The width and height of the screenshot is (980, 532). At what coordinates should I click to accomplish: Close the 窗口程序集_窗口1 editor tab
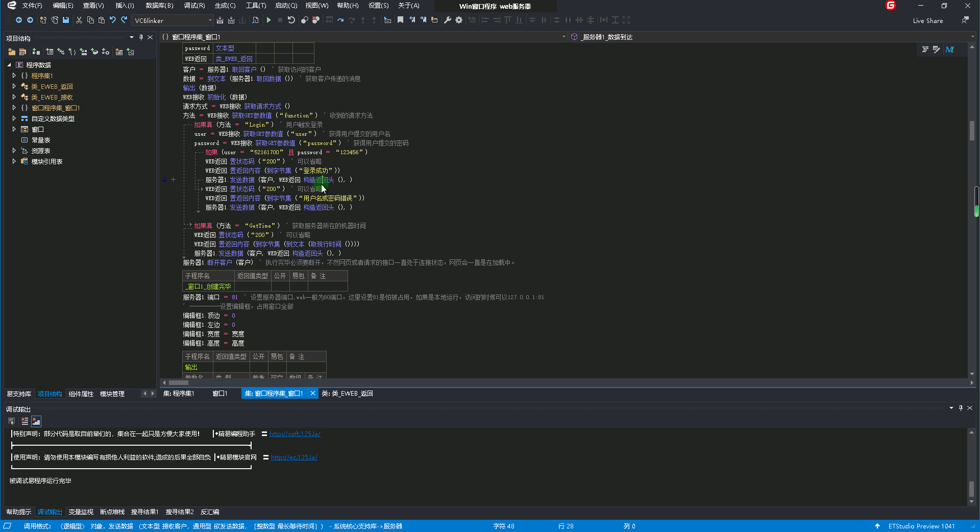pos(313,394)
